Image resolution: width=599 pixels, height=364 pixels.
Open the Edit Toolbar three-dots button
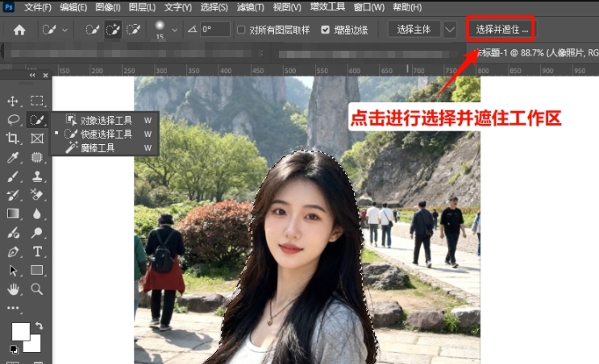(13, 308)
